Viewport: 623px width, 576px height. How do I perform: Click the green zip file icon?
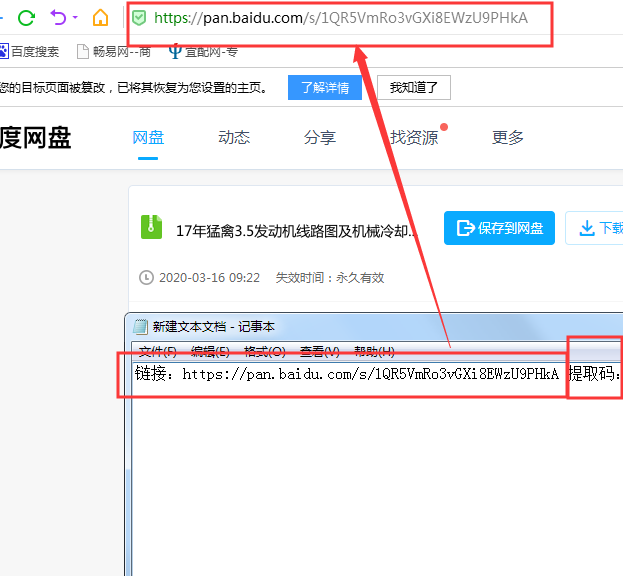(151, 227)
